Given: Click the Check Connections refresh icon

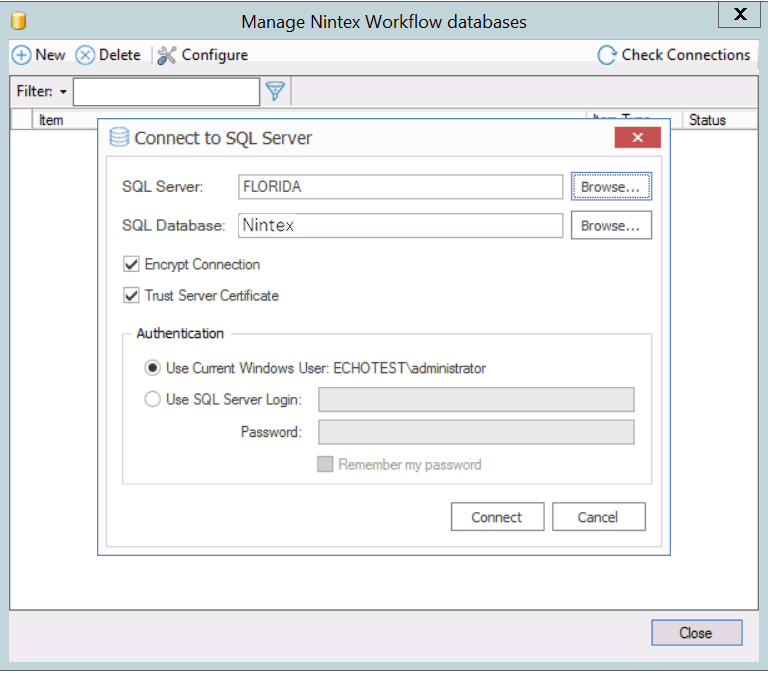Looking at the screenshot, I should (x=607, y=55).
